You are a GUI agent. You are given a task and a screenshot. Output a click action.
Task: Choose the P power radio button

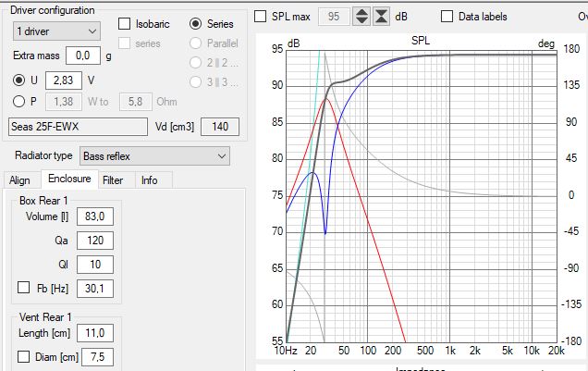(18, 101)
